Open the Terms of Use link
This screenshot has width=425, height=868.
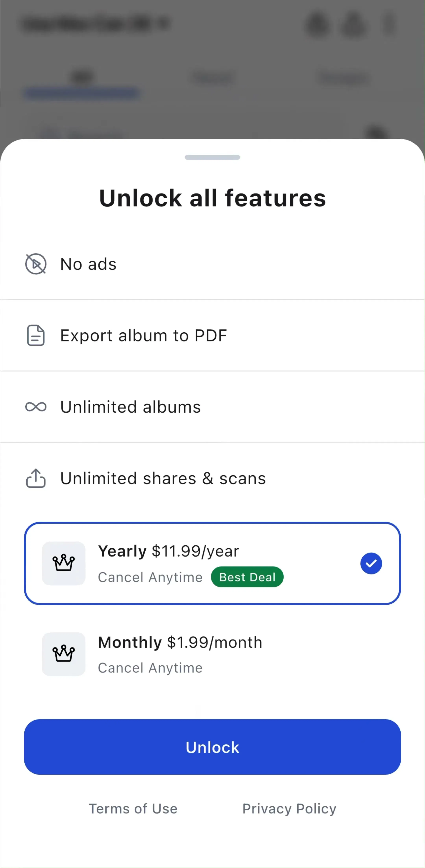coord(133,809)
